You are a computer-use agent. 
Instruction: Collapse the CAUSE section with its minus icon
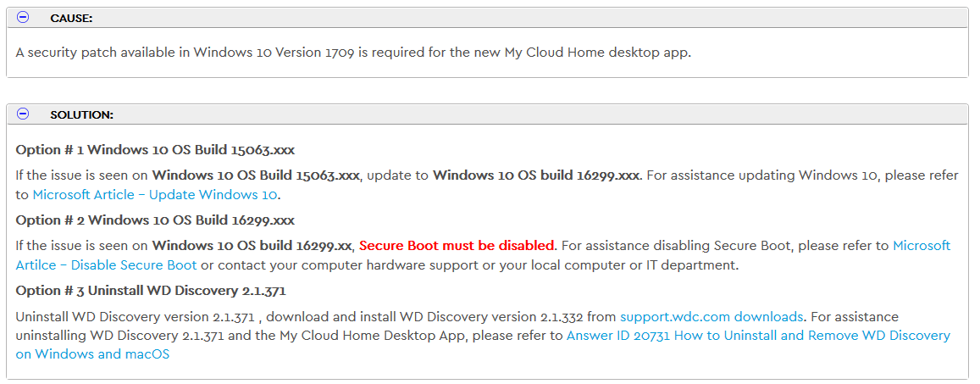point(23,18)
